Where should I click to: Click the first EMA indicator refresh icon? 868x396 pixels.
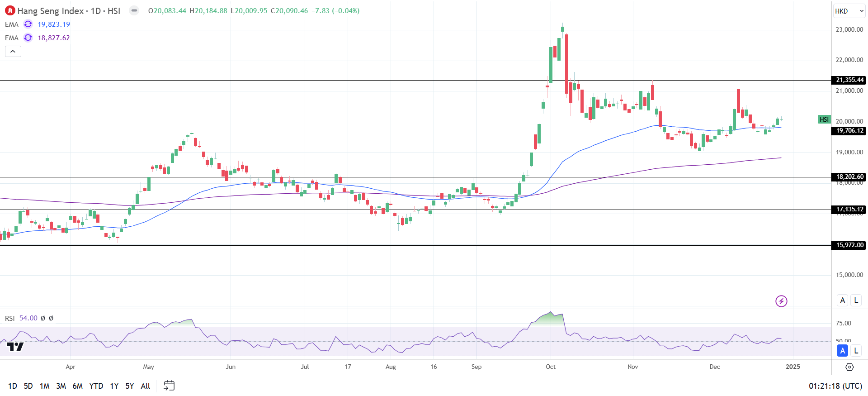(28, 24)
